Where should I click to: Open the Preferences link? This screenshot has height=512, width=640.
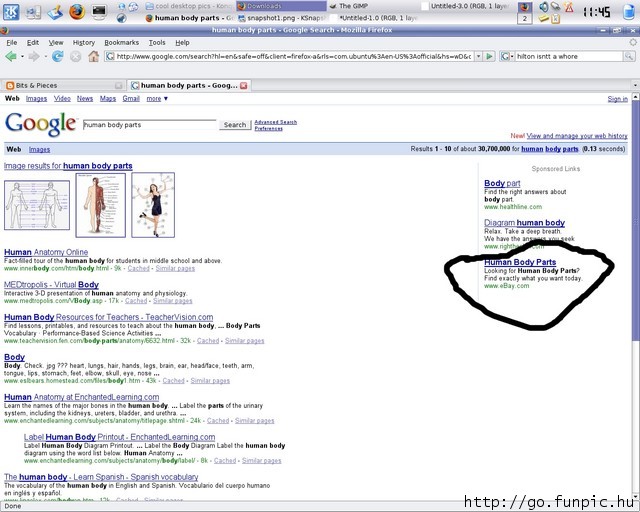pyautogui.click(x=269, y=128)
